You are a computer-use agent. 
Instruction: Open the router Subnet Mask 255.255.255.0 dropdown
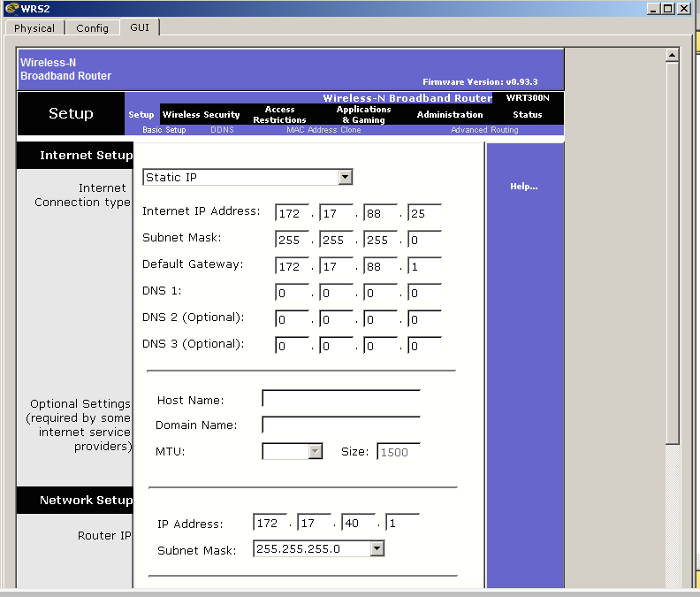pyautogui.click(x=319, y=548)
